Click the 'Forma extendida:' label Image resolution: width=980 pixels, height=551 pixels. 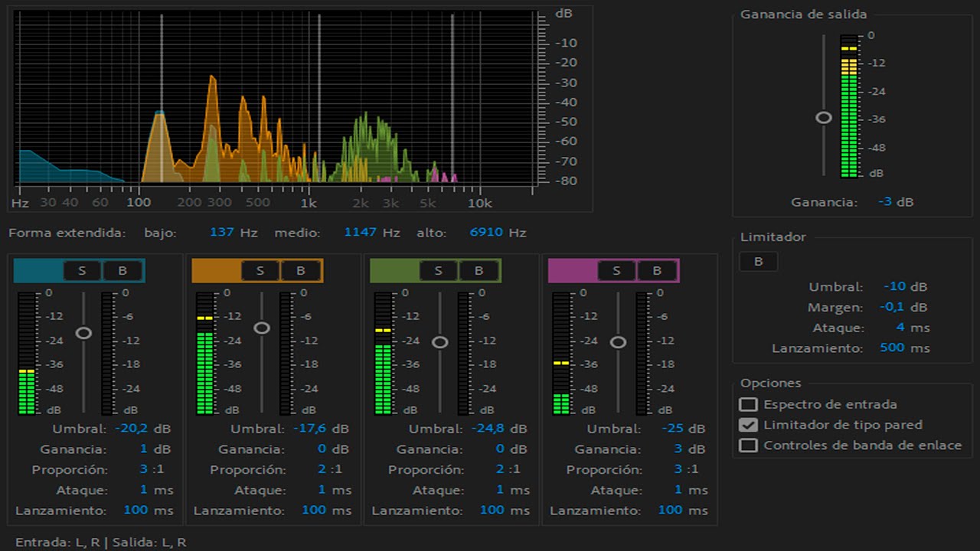pos(67,232)
